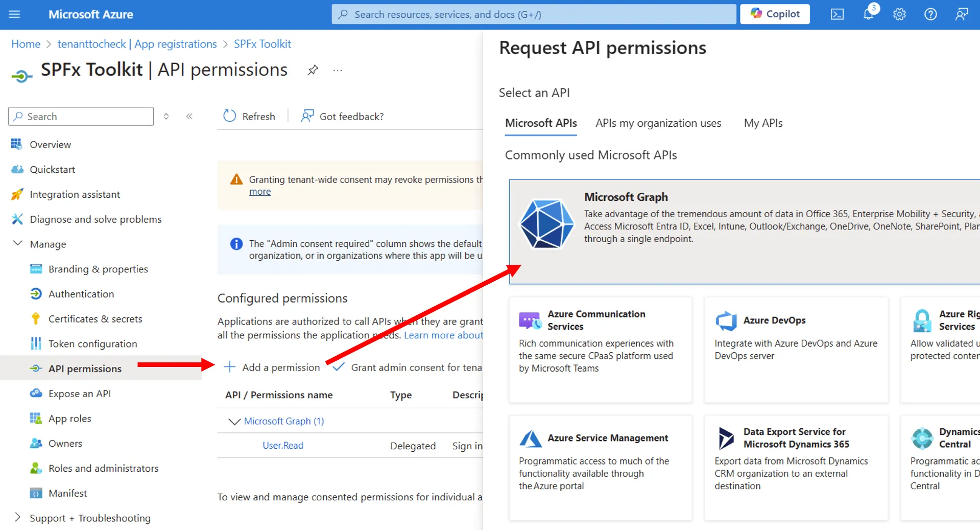The image size is (980, 530).
Task: Open the User.Read permission link
Action: pos(282,445)
